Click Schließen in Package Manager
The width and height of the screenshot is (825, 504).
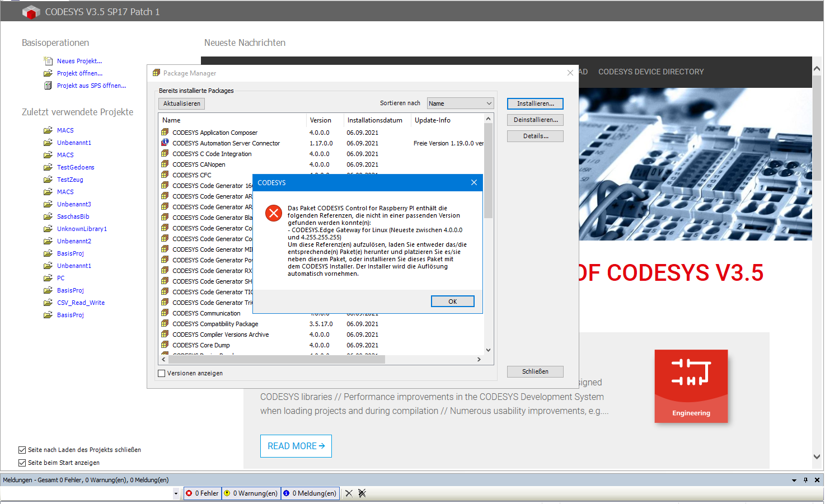coord(535,371)
